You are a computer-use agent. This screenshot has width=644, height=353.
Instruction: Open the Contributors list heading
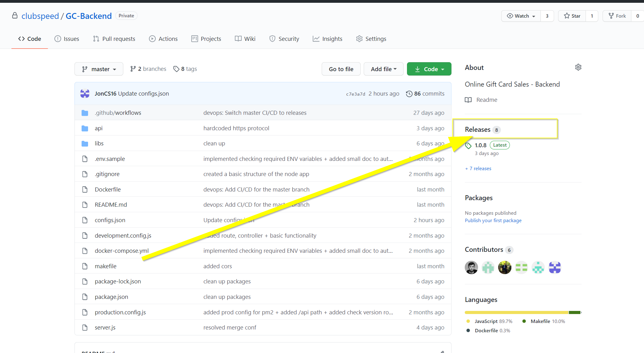(x=484, y=250)
